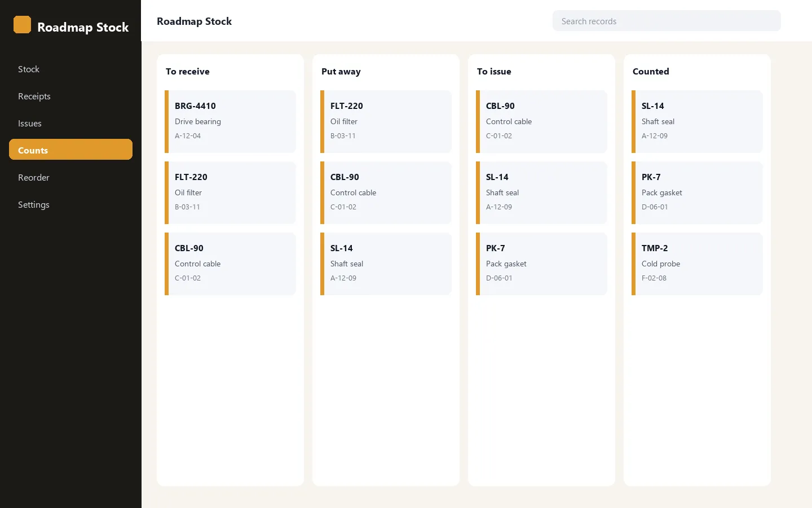Open FLT-220 Oil filter card in Put away

tap(386, 121)
